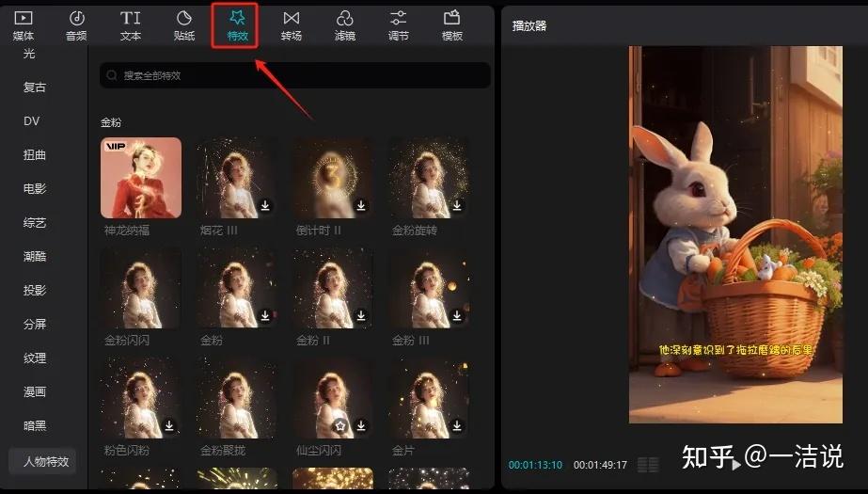Viewport: 868px width, 494px height.
Task: Open the 模板 templates panel
Action: 452,24
